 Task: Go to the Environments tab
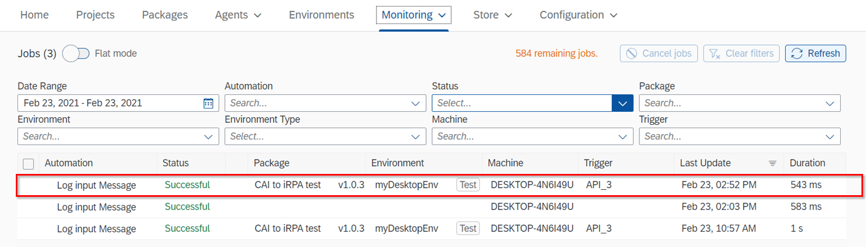click(x=321, y=15)
